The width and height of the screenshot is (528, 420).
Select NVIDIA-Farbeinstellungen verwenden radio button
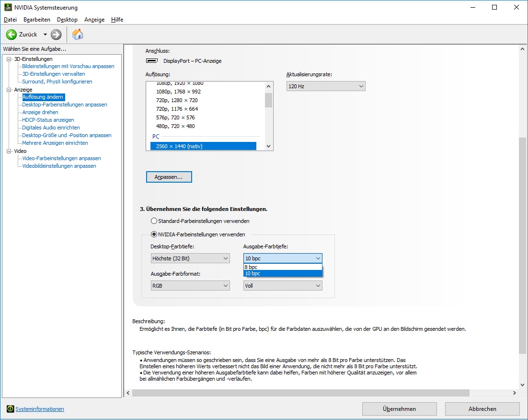[154, 234]
